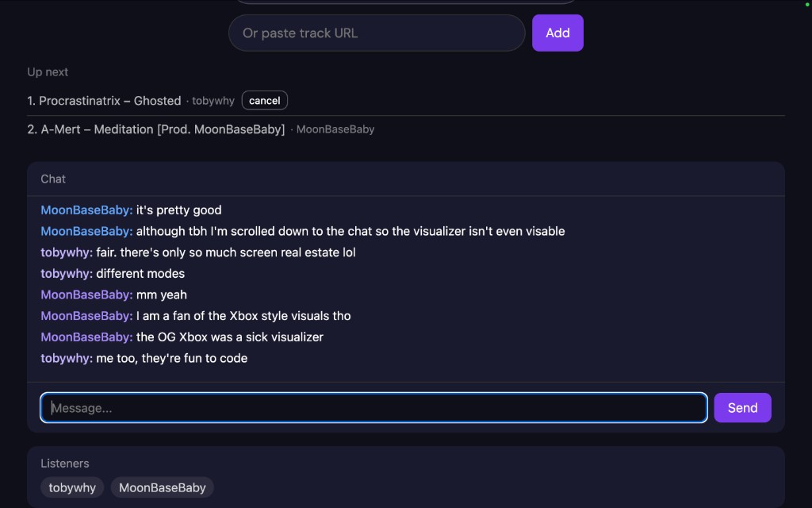This screenshot has width=812, height=508.
Task: Click the "Or paste track URL" field
Action: (377, 33)
